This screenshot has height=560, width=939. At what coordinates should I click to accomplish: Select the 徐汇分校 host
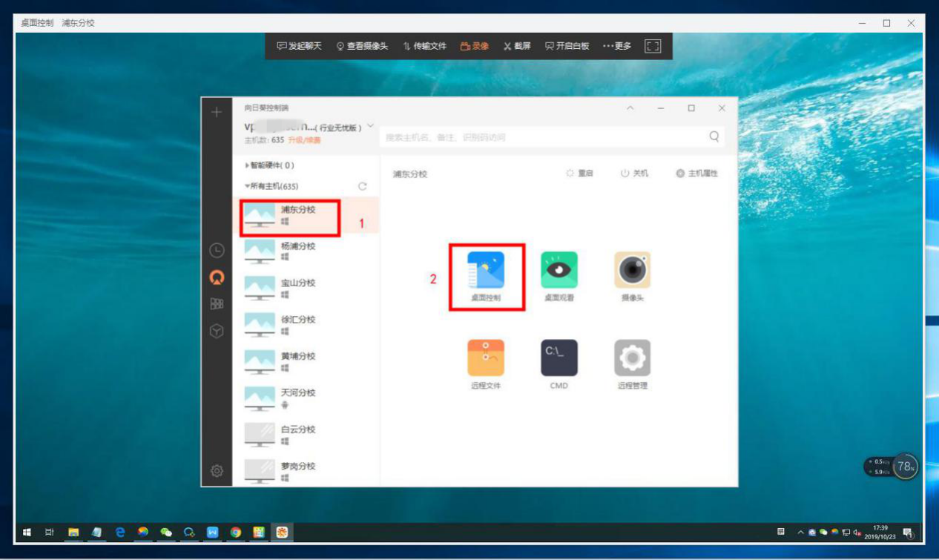pos(306,325)
